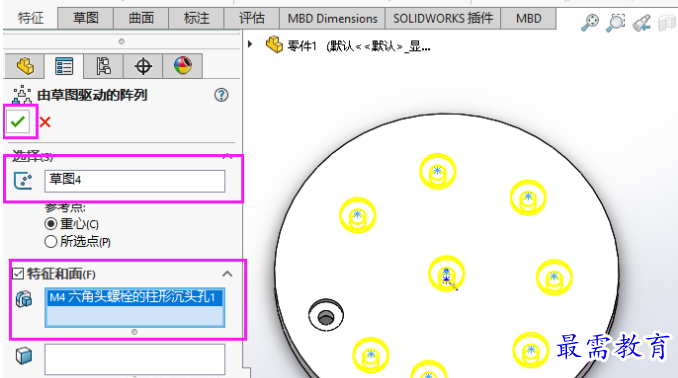
Task: Collapse the 特征和面 section chevron
Action: [x=227, y=274]
